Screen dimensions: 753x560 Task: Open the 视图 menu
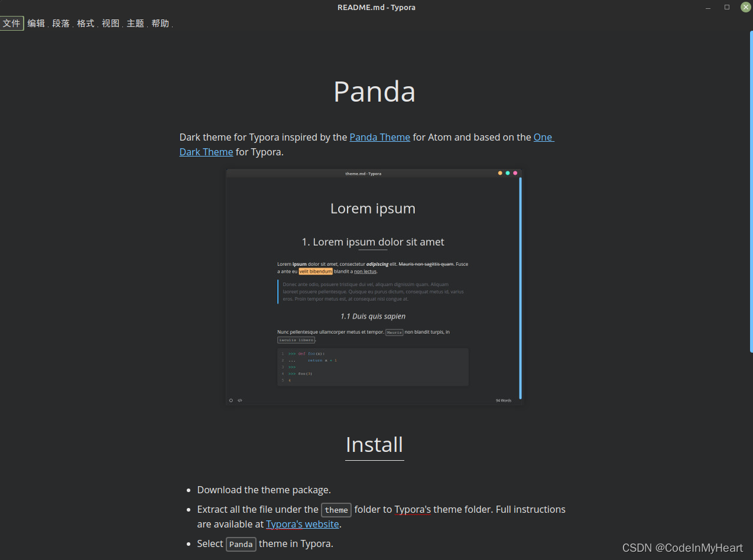(111, 24)
